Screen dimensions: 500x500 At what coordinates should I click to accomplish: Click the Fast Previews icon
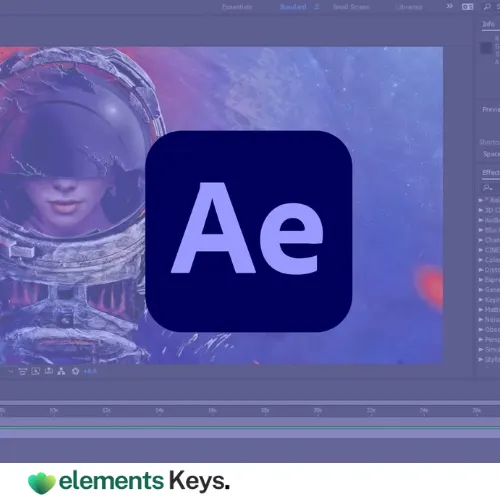pyautogui.click(x=22, y=371)
